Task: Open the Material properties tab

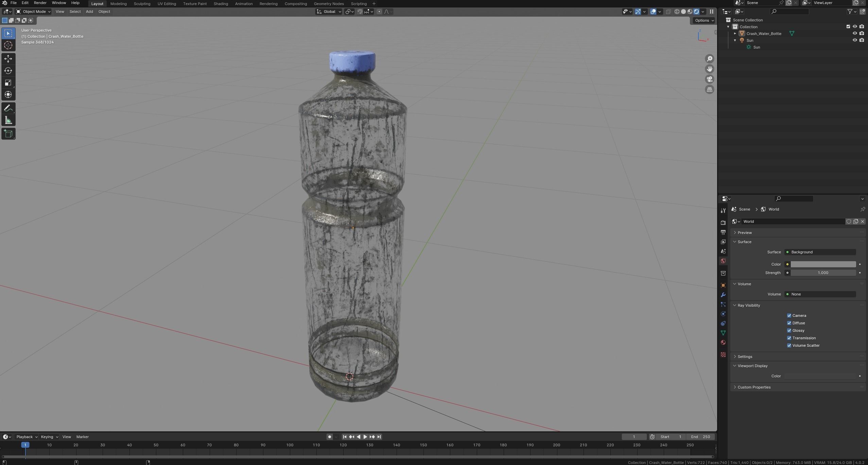Action: point(723,342)
